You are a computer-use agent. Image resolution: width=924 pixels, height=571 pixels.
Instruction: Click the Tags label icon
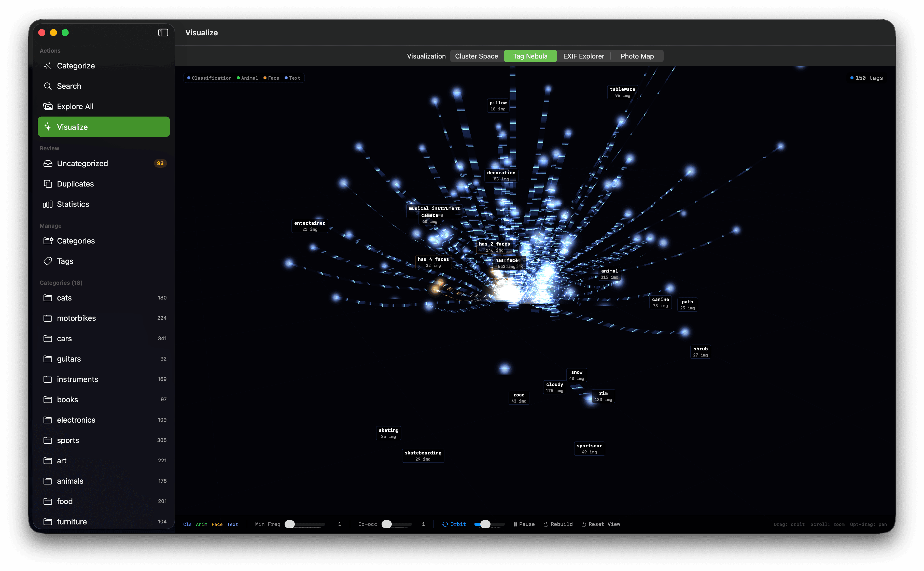[48, 261]
